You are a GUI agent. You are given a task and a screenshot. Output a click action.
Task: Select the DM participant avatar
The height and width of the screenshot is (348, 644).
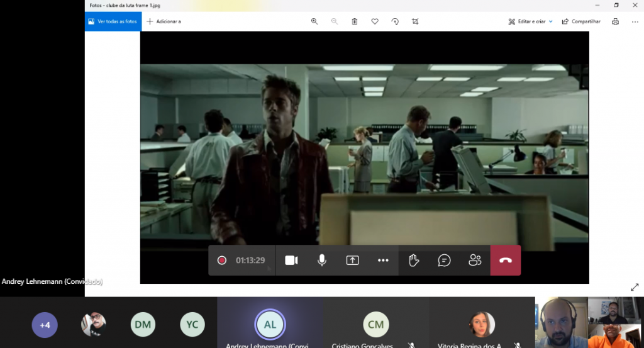pos(143,325)
